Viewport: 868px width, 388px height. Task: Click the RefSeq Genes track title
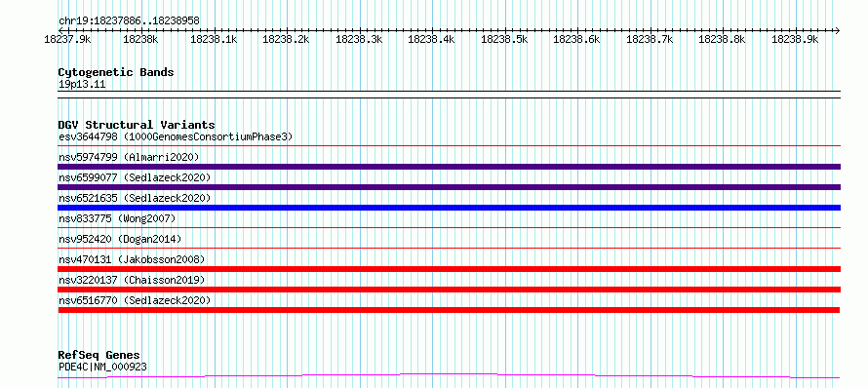99,355
